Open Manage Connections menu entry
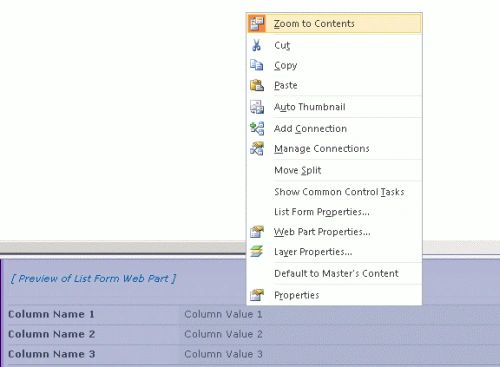 334,148
